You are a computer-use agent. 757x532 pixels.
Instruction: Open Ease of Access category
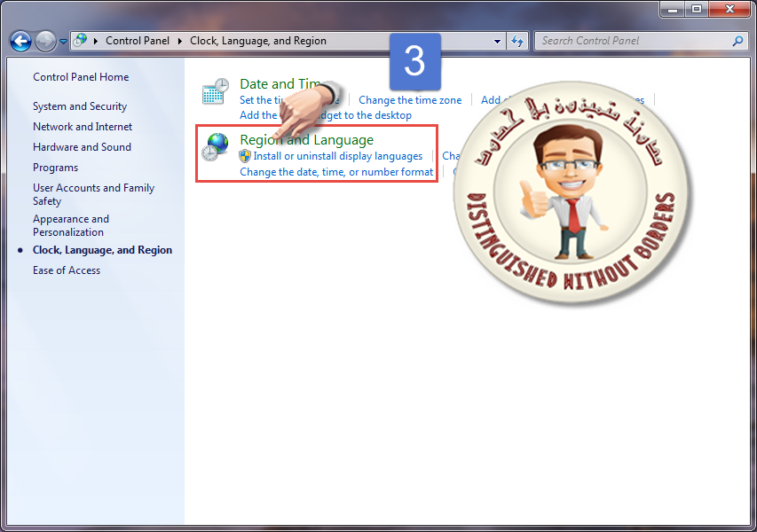[x=67, y=270]
